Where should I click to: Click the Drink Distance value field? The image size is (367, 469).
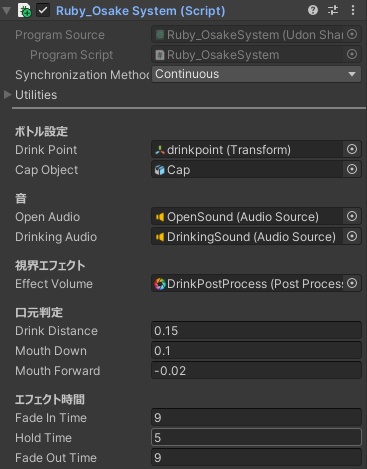point(256,331)
